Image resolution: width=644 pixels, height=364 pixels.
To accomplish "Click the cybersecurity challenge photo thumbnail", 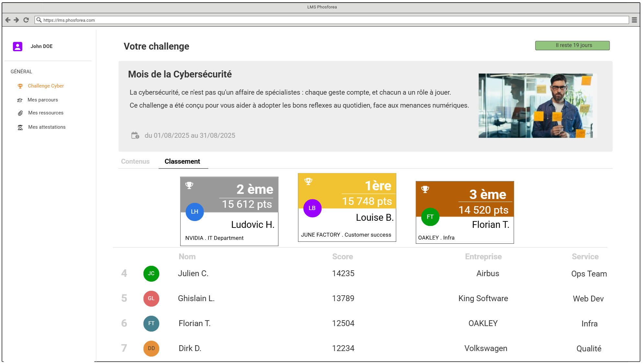I will [536, 106].
